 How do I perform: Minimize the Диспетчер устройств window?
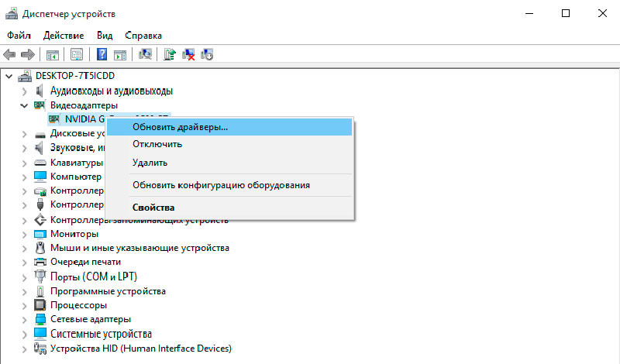[529, 13]
